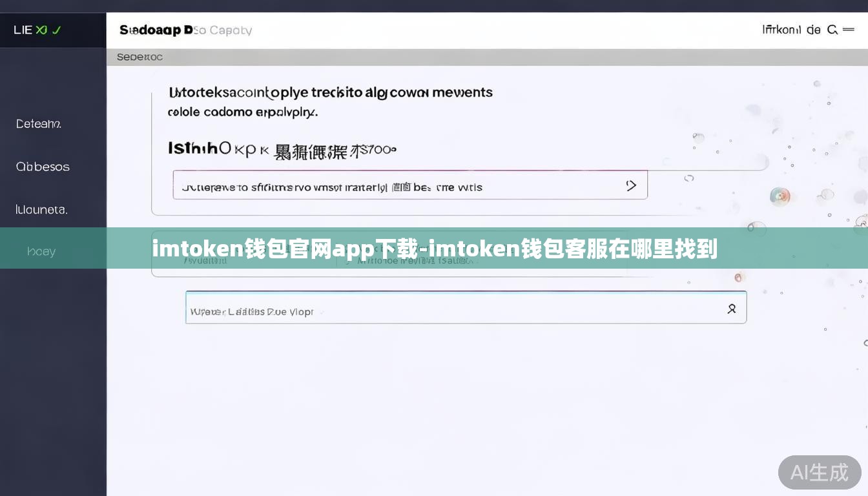Toggle the highlighted 'hoey' sidebar entry
The width and height of the screenshot is (868, 496).
click(x=41, y=251)
